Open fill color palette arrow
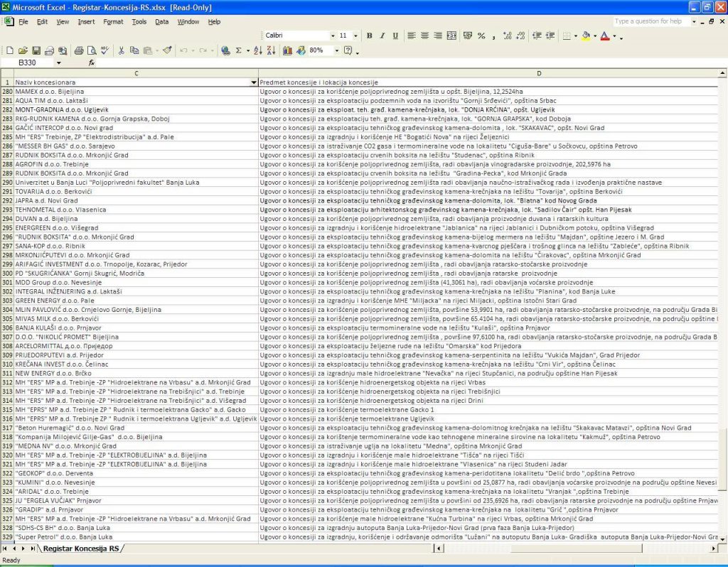The height and width of the screenshot is (567, 728). (595, 36)
